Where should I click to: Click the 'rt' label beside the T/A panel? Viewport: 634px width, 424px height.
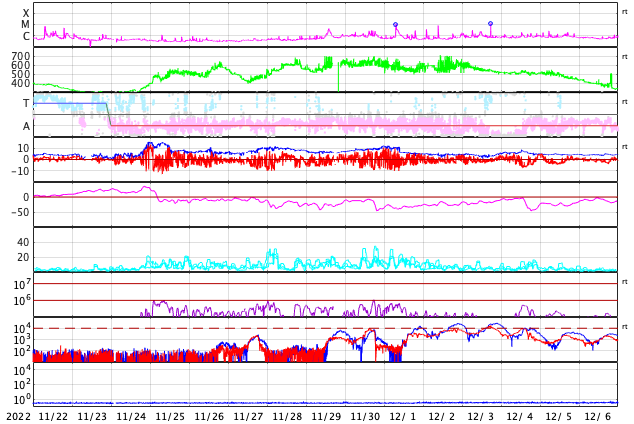pos(625,102)
